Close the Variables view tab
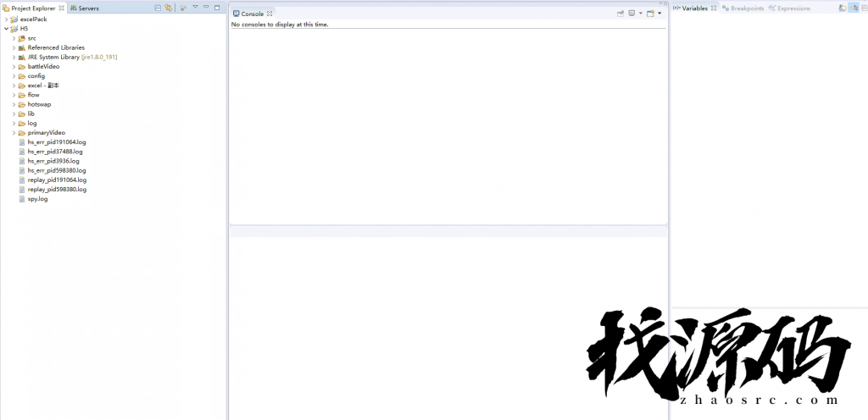The height and width of the screenshot is (420, 868). 714,8
